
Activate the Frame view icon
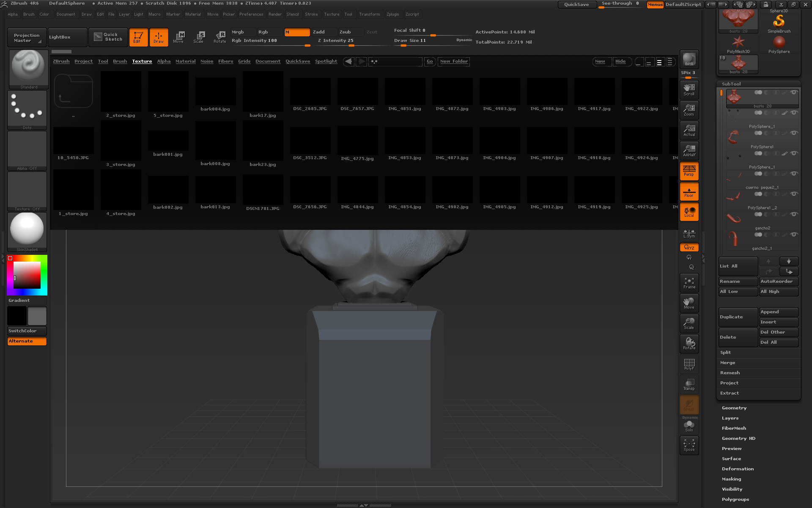point(689,283)
